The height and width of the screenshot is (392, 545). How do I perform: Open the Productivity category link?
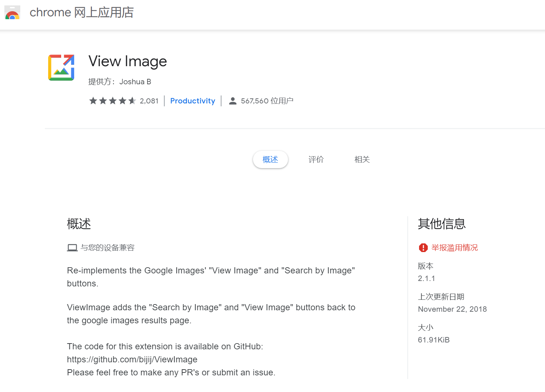point(193,101)
